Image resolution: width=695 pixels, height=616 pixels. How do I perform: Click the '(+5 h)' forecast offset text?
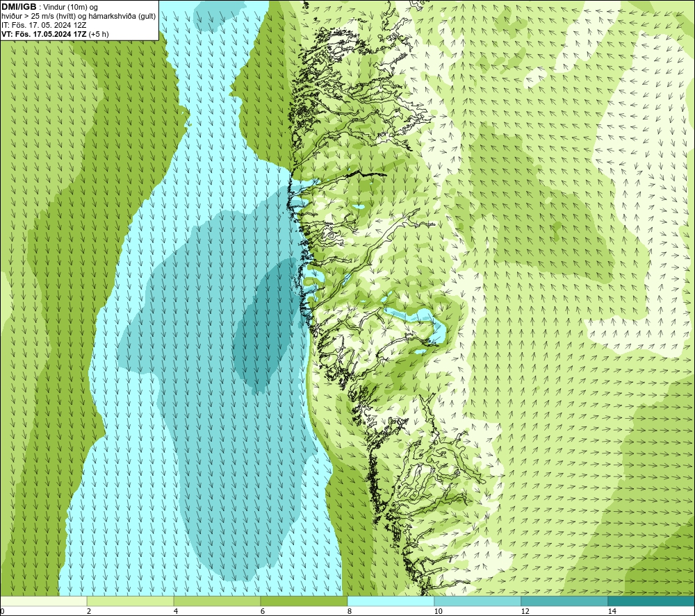point(99,34)
